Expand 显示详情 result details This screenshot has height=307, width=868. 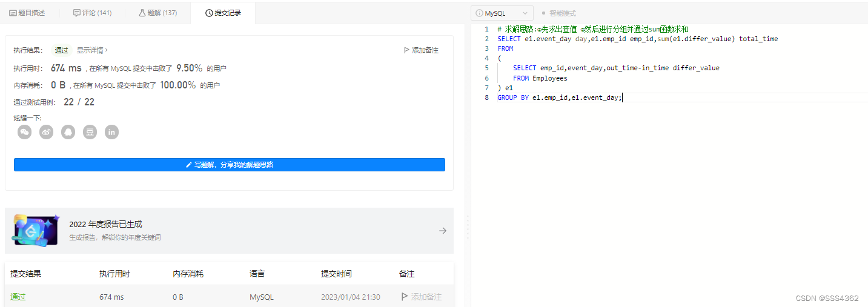coord(92,50)
